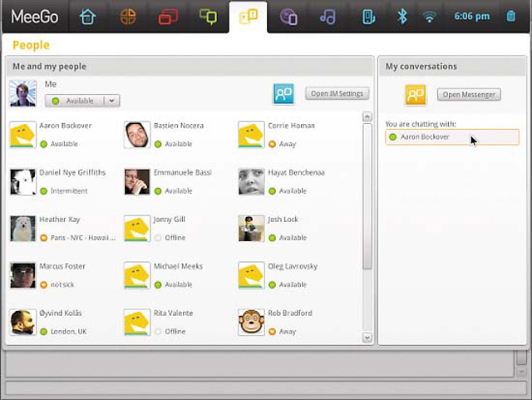Click Rita Valente's avatar
The height and width of the screenshot is (400, 532).
[137, 322]
